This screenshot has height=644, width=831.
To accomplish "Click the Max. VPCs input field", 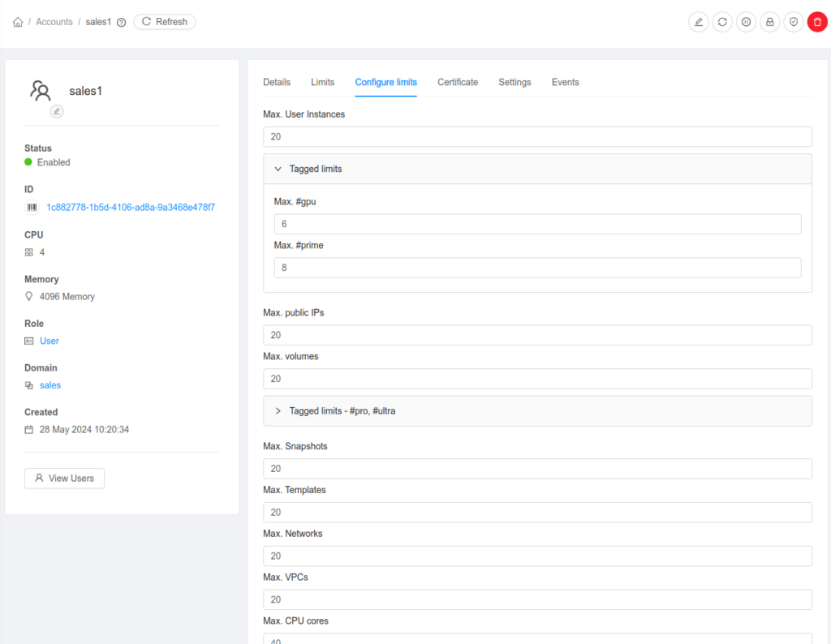I will click(x=537, y=599).
